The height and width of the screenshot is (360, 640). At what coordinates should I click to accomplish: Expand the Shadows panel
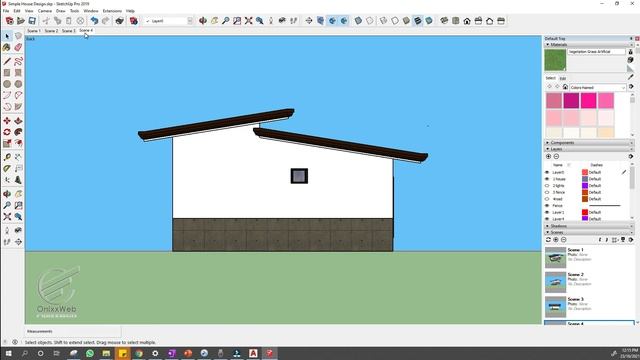click(548, 226)
